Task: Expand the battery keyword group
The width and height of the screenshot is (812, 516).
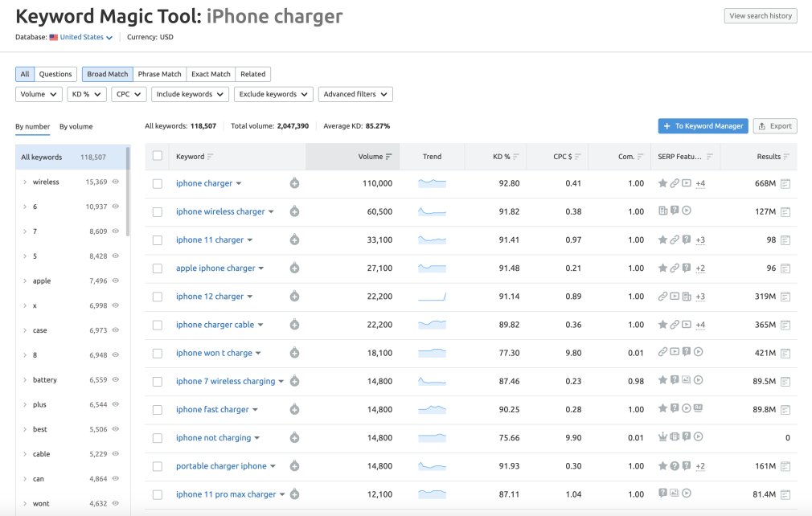Action: [25, 380]
